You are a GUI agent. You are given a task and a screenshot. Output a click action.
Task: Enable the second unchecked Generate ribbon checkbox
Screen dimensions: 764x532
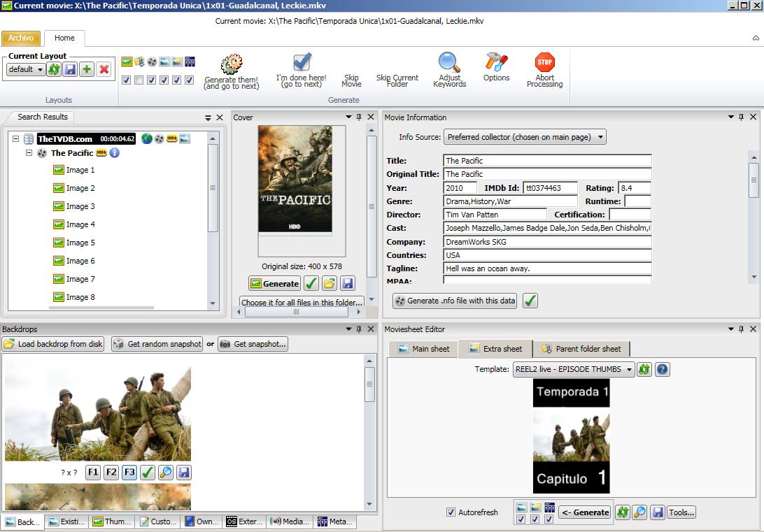click(x=139, y=80)
